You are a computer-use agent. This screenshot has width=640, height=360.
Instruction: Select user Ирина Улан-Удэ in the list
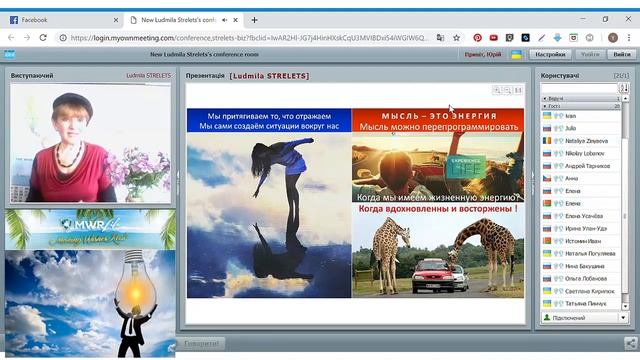[581, 229]
